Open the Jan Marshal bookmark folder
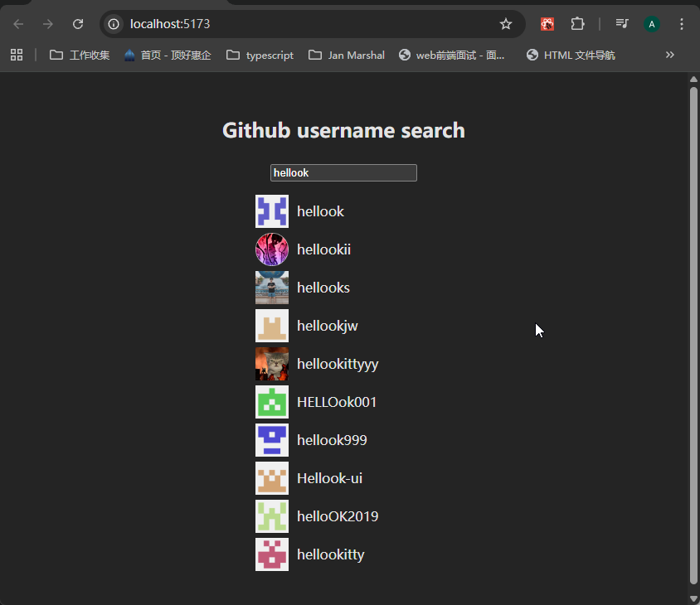The height and width of the screenshot is (605, 700). (347, 55)
